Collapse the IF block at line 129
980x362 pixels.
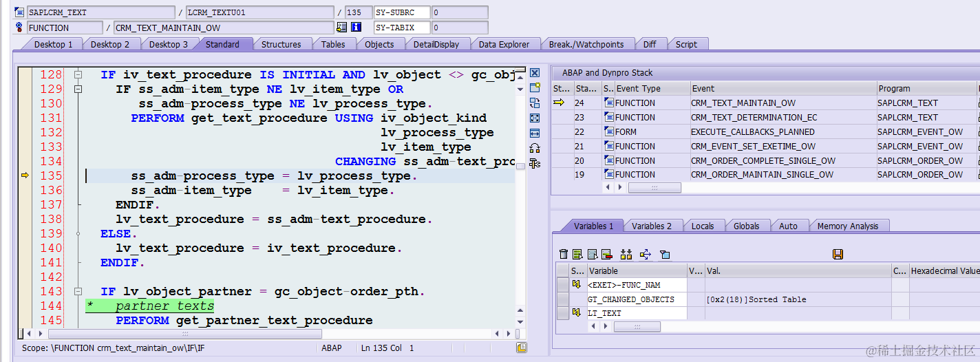[x=78, y=89]
